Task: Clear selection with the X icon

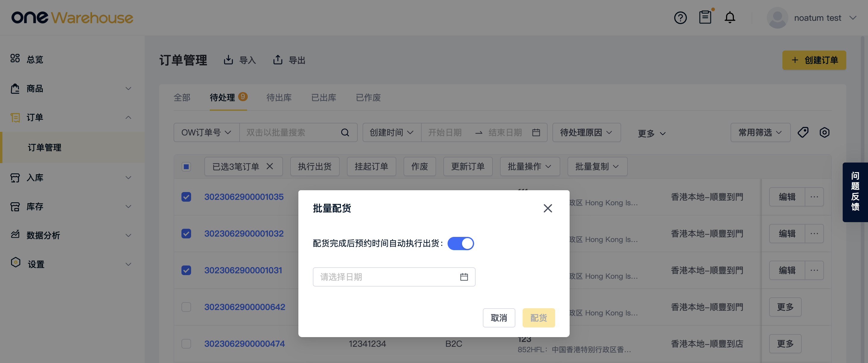Action: pos(269,166)
